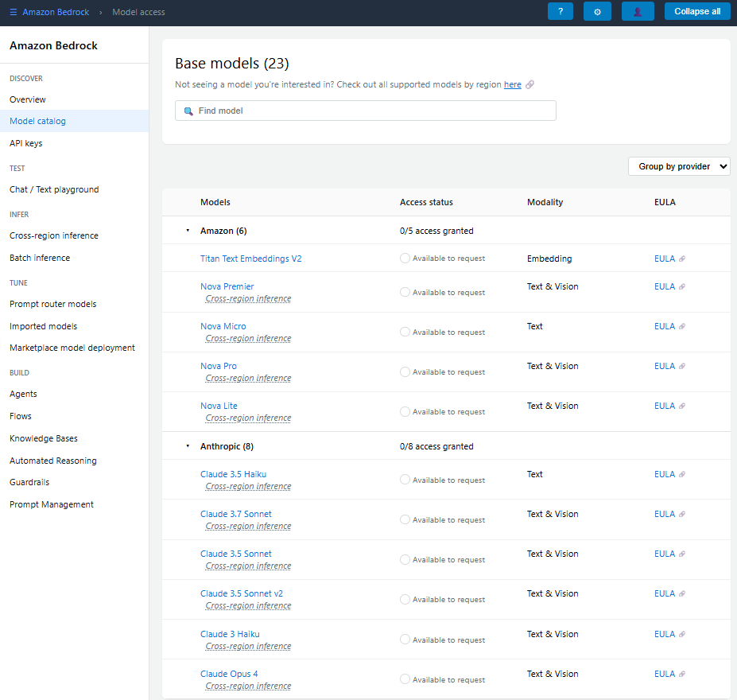Click link icon next to Nova Premier EULA

click(x=682, y=286)
